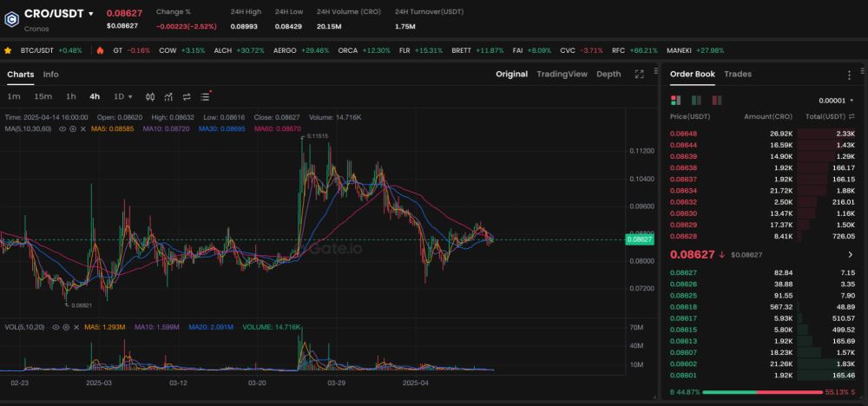Image resolution: width=868 pixels, height=406 pixels.
Task: Show sell orders only in order book
Action: click(694, 101)
